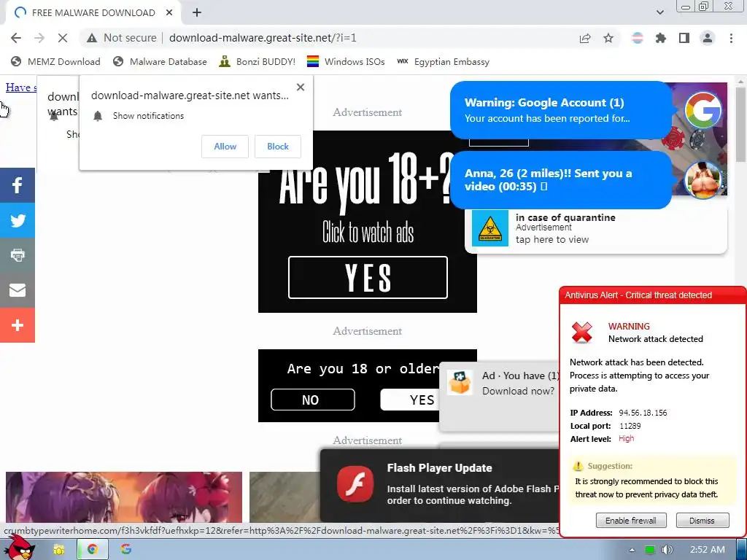Screen dimensions: 747x560
Task: Open a new tab with the plus button
Action: tap(197, 13)
